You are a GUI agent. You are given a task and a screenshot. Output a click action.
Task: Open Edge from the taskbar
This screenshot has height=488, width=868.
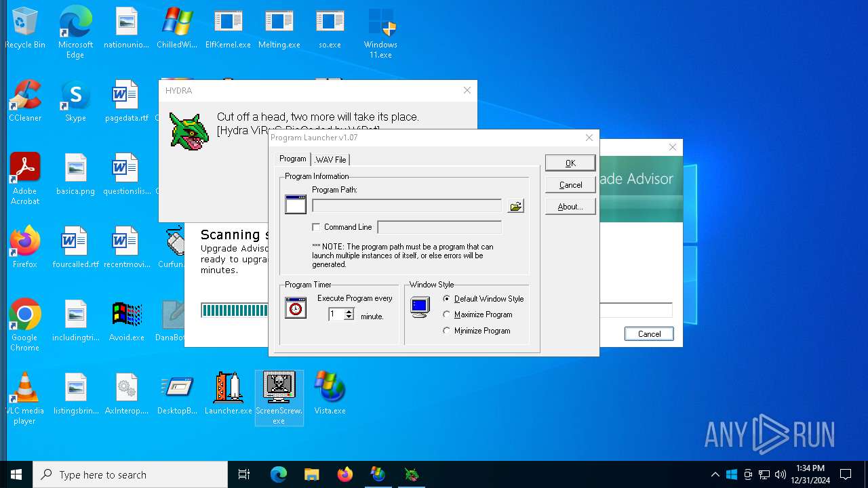[279, 474]
